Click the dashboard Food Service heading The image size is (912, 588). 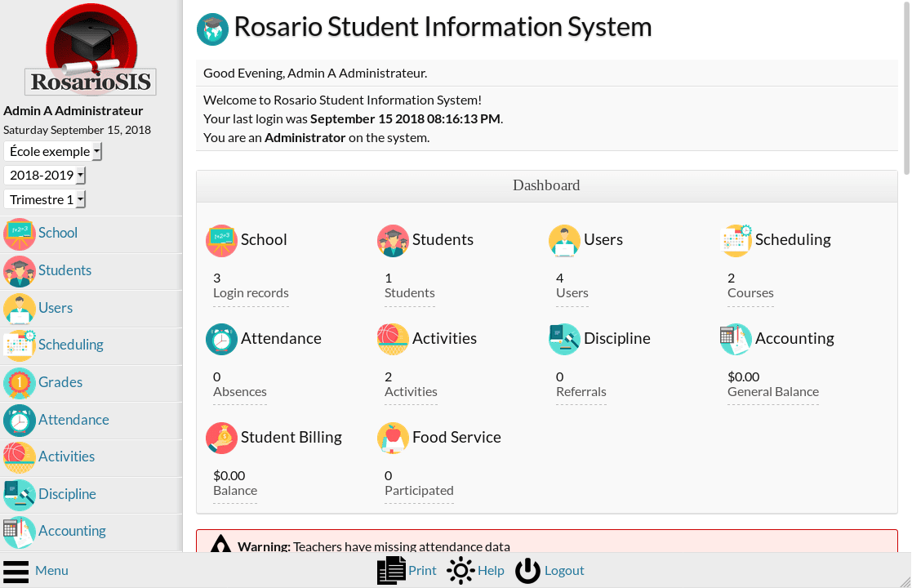[456, 438]
